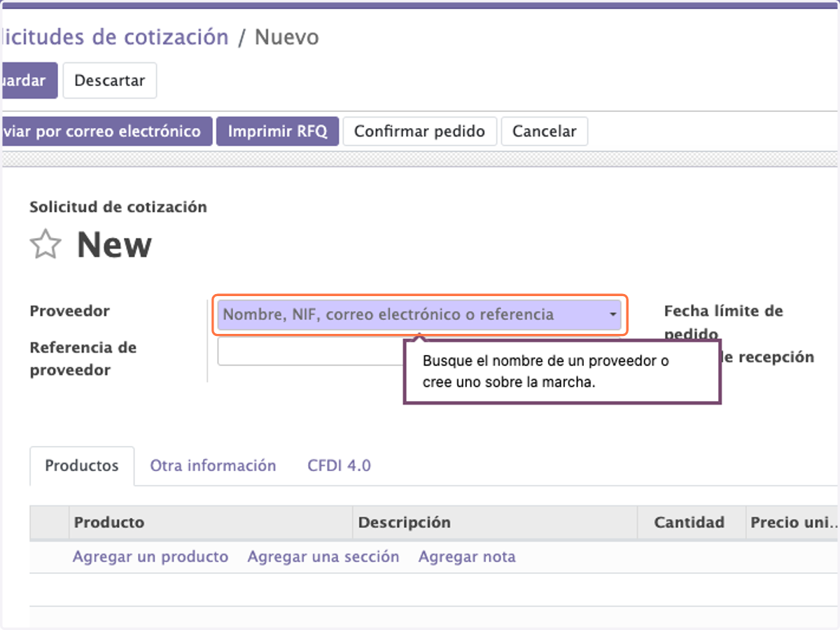Click Agregar nota link
Screen dimensions: 840x630
click(467, 557)
